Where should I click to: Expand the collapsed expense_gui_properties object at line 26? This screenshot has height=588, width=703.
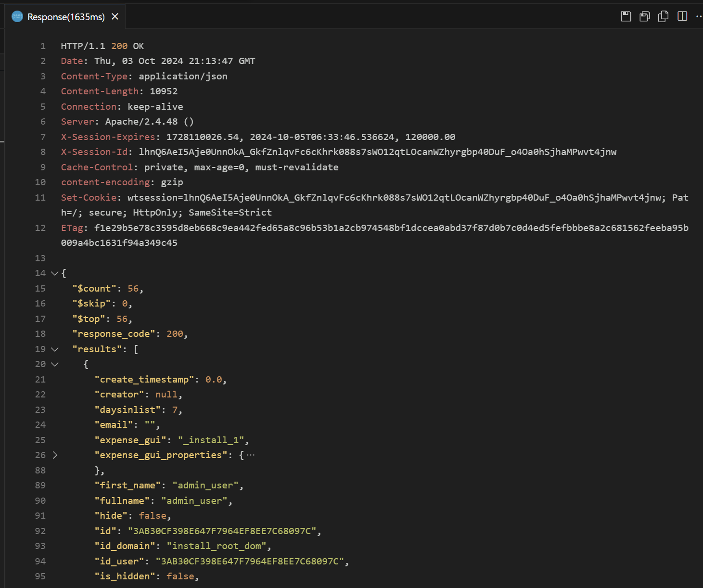click(55, 455)
